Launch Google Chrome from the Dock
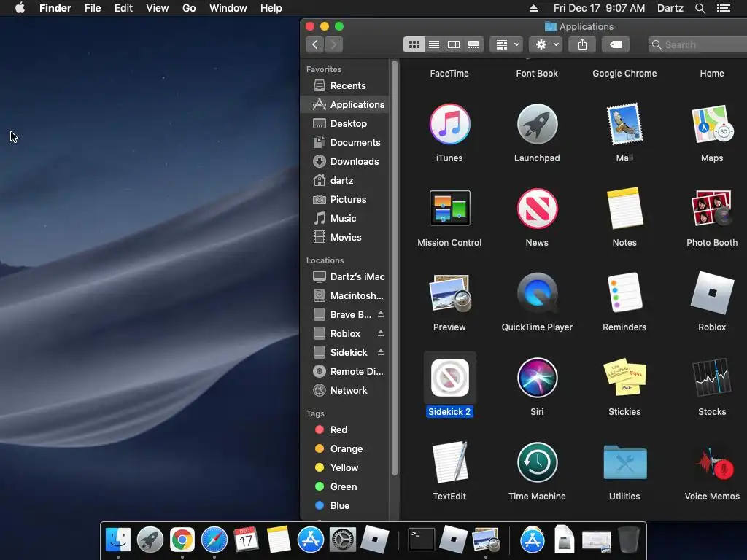Image resolution: width=747 pixels, height=560 pixels. [182, 540]
